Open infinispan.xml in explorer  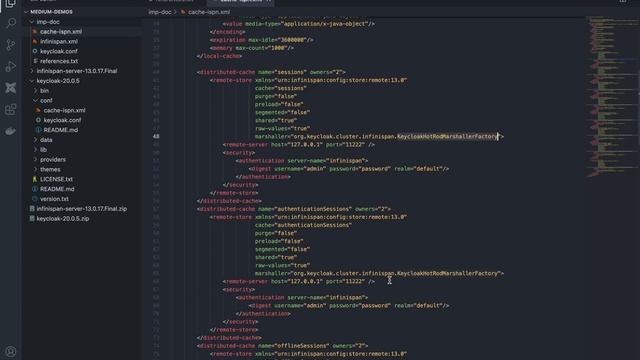[x=59, y=41]
